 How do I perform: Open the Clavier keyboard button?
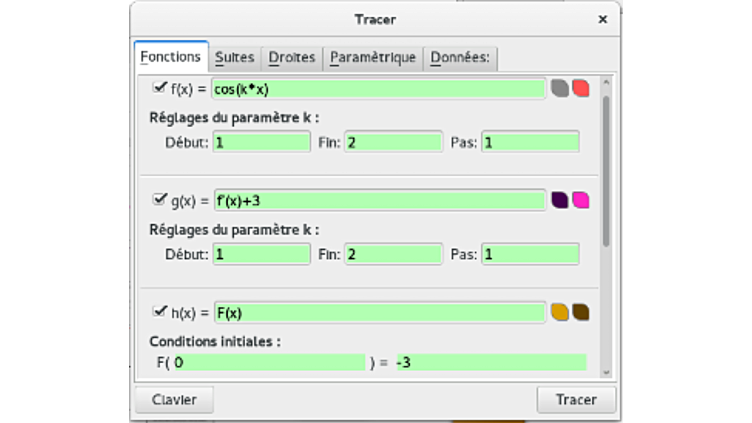pyautogui.click(x=174, y=400)
